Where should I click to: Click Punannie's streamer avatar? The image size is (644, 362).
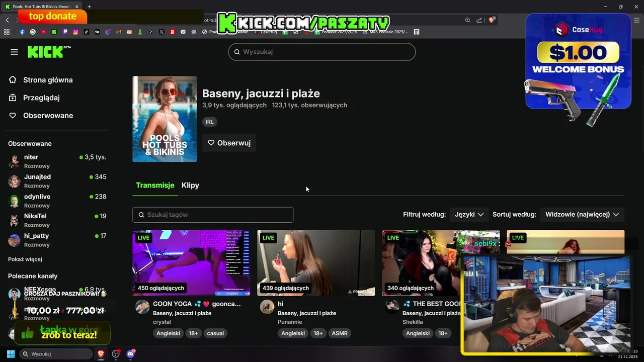coord(267,307)
